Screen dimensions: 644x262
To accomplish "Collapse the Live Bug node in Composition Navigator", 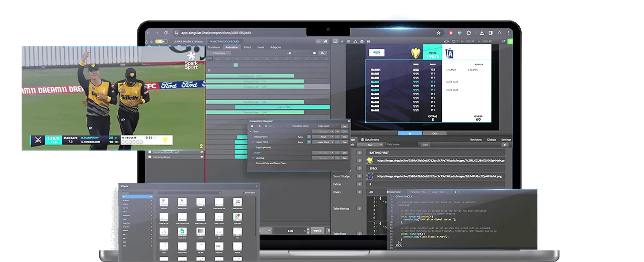I will click(253, 158).
